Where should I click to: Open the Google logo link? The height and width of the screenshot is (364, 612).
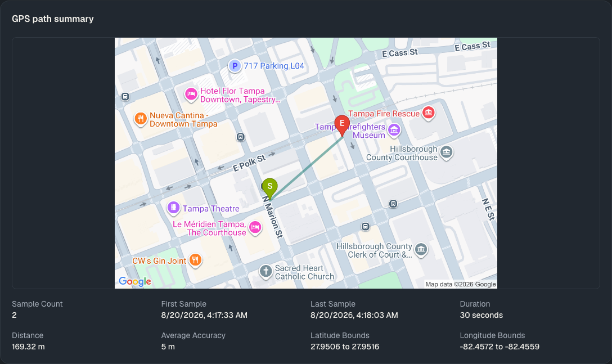pos(134,282)
